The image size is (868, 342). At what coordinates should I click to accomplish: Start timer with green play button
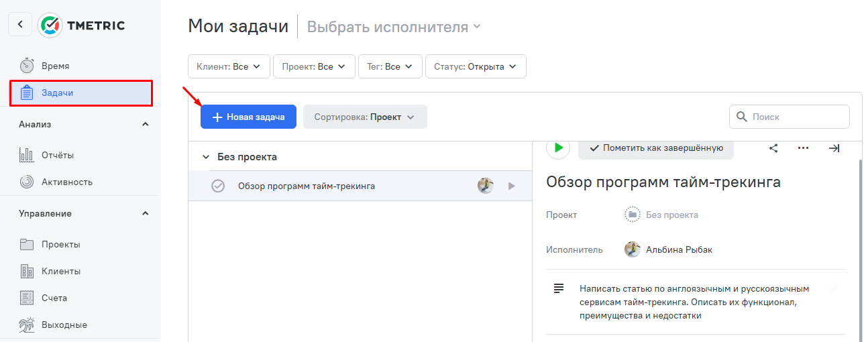(x=557, y=148)
